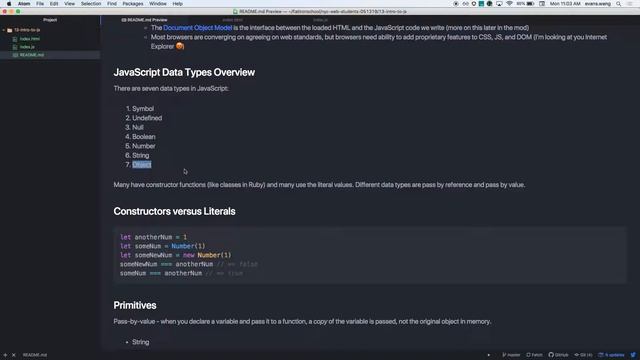The width and height of the screenshot is (640, 360).
Task: Click the battery icon in menu bar
Action: (530, 4)
